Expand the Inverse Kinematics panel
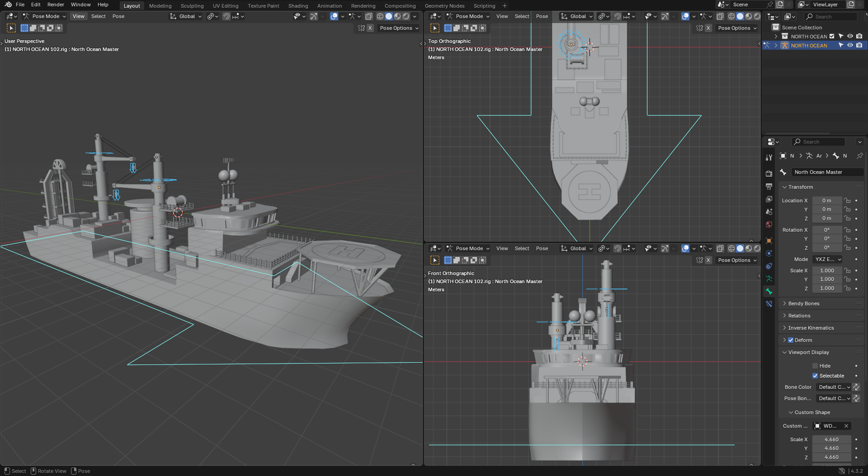Viewport: 868px width, 476px height. click(811, 328)
